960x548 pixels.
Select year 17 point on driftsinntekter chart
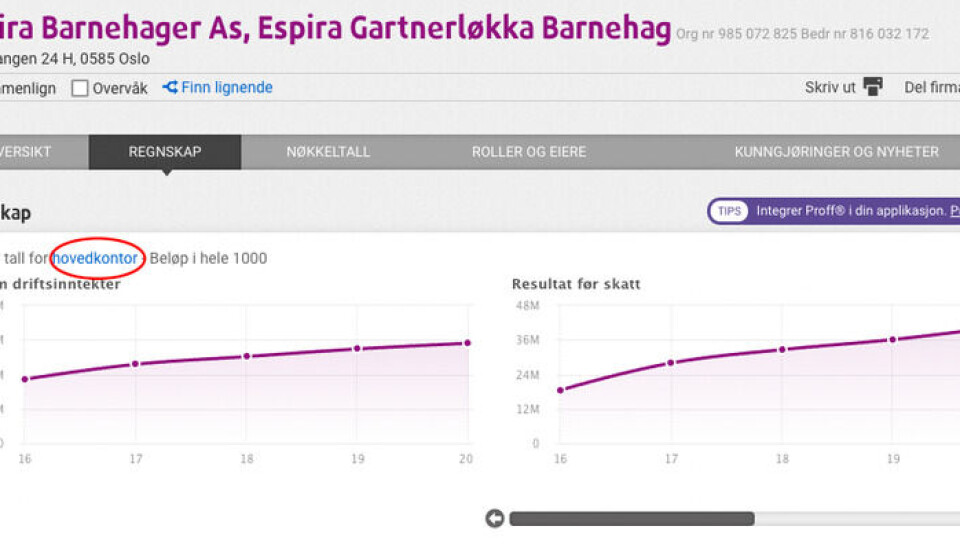135,364
